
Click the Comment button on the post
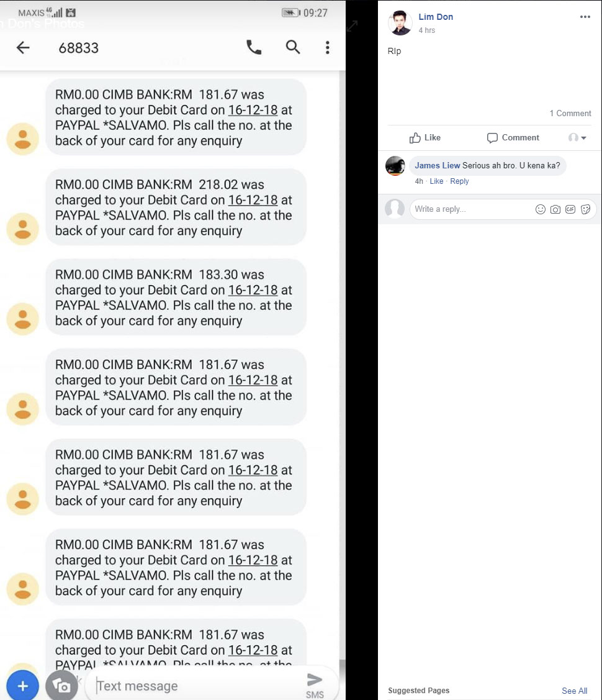pos(513,137)
